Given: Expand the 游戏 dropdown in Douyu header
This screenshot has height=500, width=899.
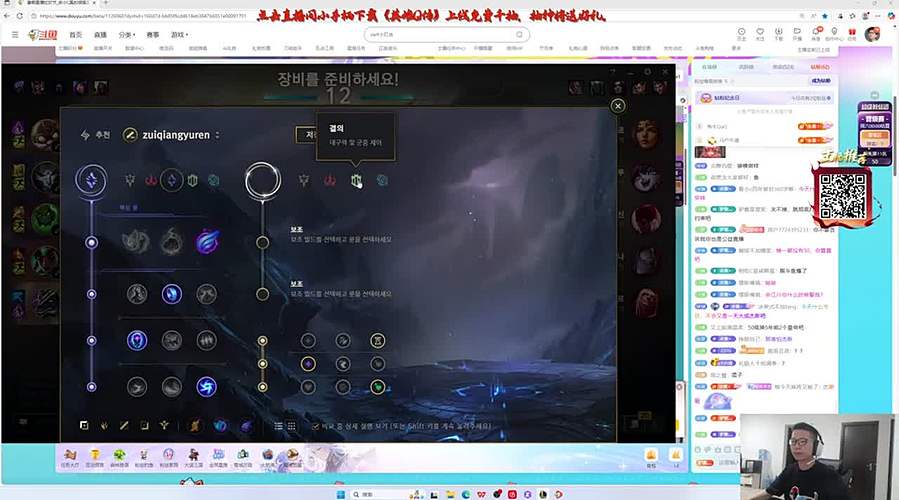Looking at the screenshot, I should click(179, 35).
